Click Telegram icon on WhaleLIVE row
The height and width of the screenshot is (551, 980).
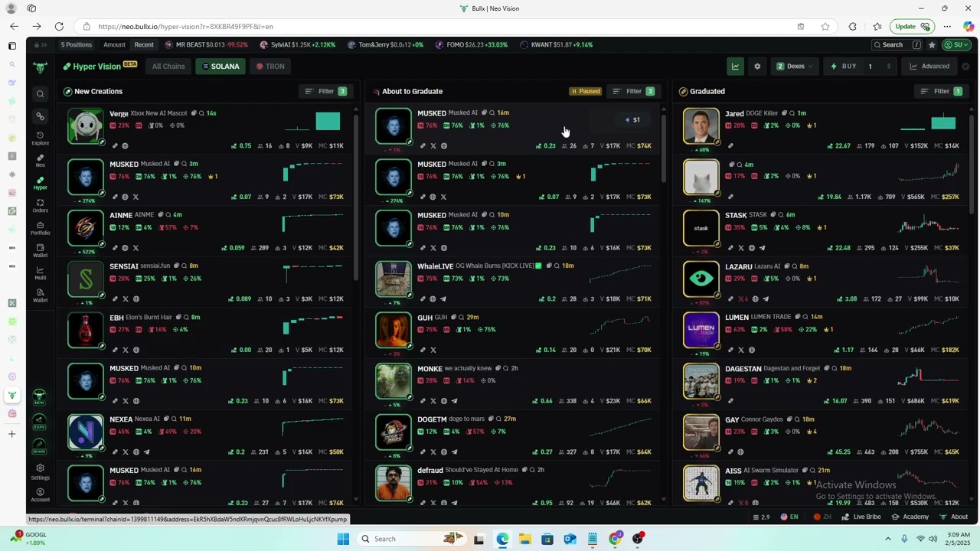(443, 299)
